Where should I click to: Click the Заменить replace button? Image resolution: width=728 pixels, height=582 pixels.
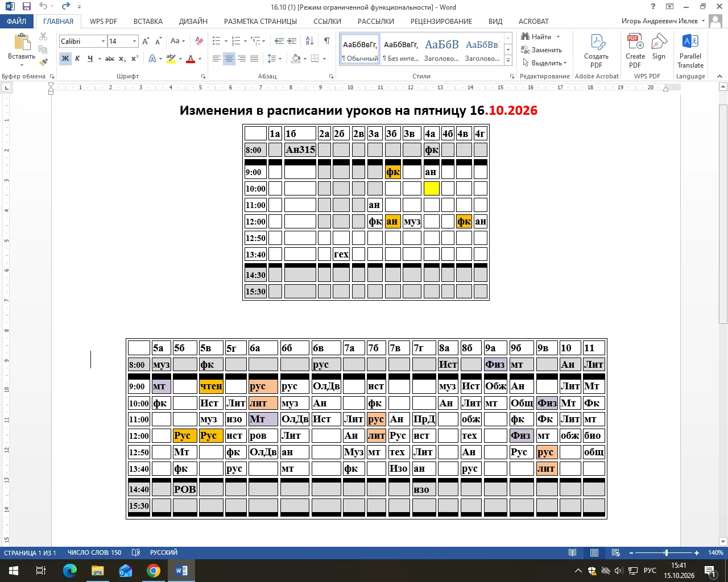(x=541, y=50)
